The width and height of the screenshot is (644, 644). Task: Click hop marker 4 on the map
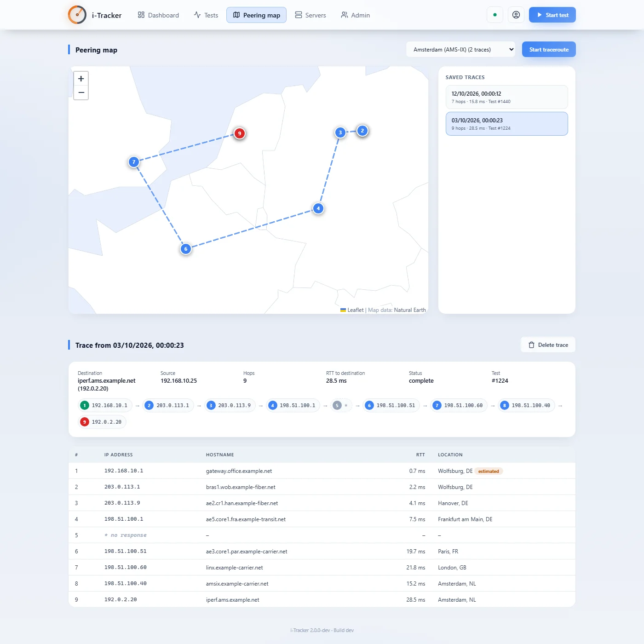point(318,208)
